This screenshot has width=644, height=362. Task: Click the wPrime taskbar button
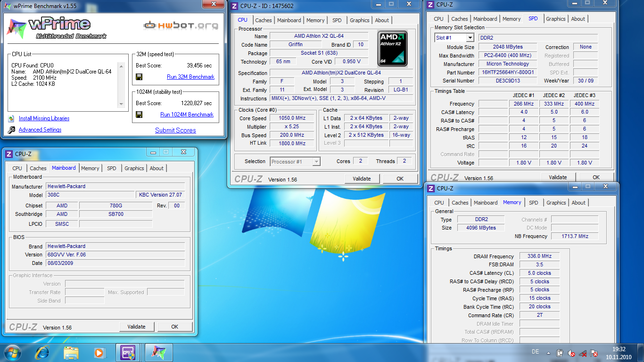[159, 352]
